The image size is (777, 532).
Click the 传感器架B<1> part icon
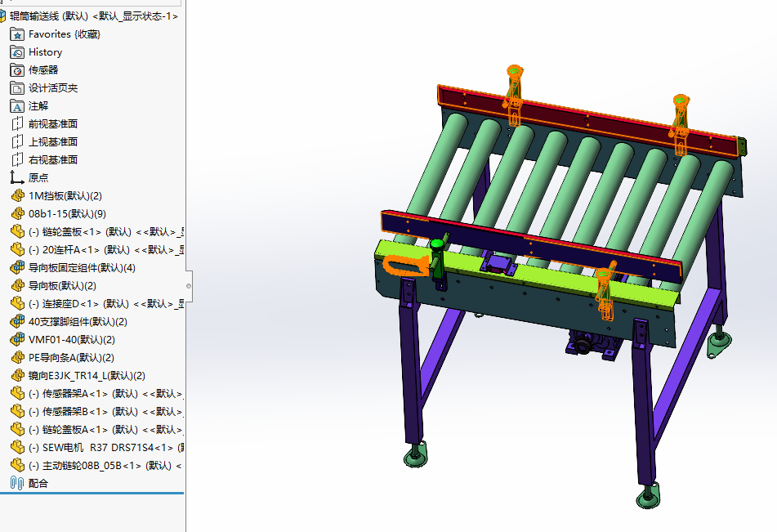17,412
